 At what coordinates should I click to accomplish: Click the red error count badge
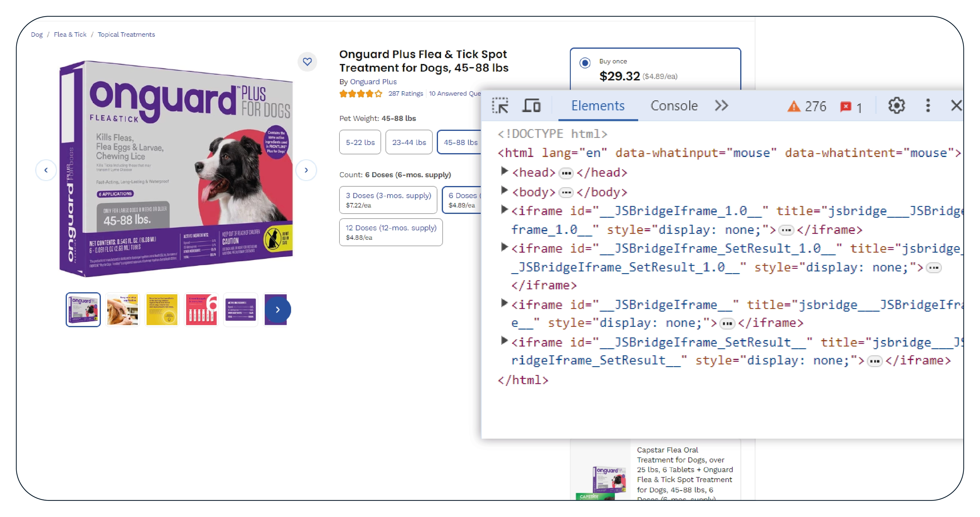pyautogui.click(x=851, y=107)
